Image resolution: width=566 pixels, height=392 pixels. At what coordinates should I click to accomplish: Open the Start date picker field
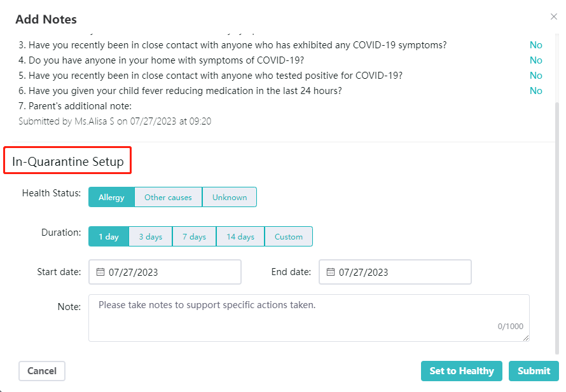tap(165, 272)
